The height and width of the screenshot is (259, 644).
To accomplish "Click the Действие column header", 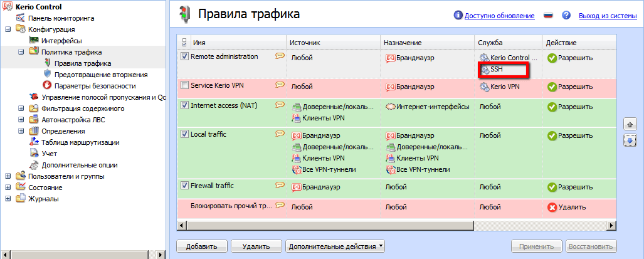I will point(579,42).
